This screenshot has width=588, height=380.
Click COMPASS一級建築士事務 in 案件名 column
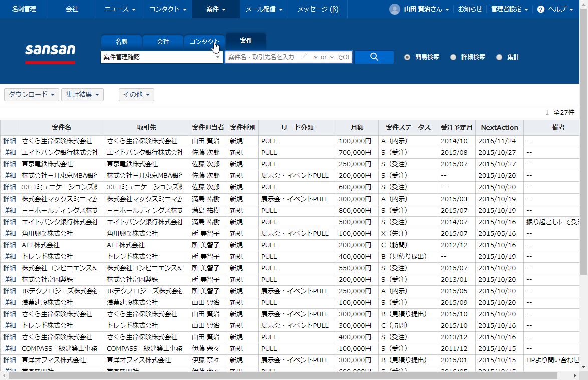(x=59, y=349)
